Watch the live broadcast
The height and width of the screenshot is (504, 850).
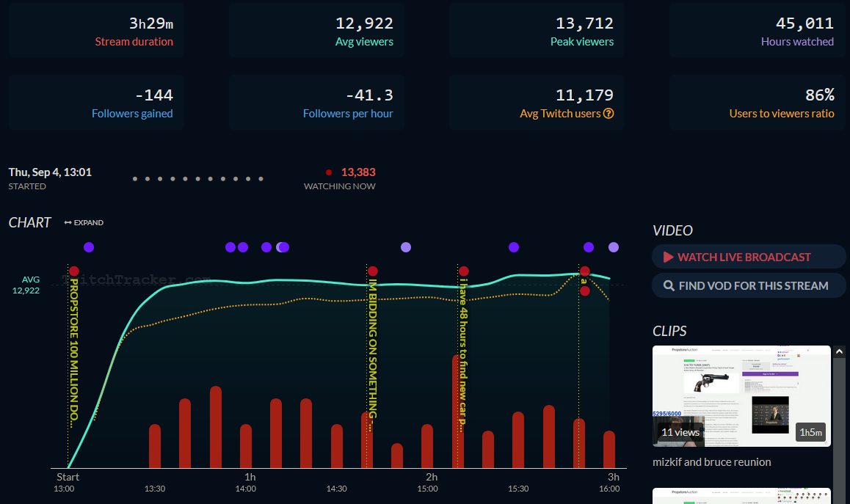[x=748, y=257]
